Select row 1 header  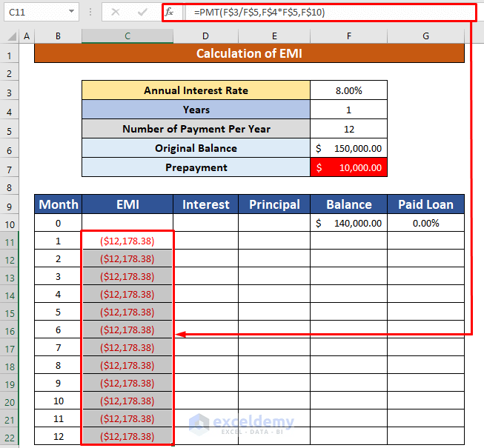(9, 54)
